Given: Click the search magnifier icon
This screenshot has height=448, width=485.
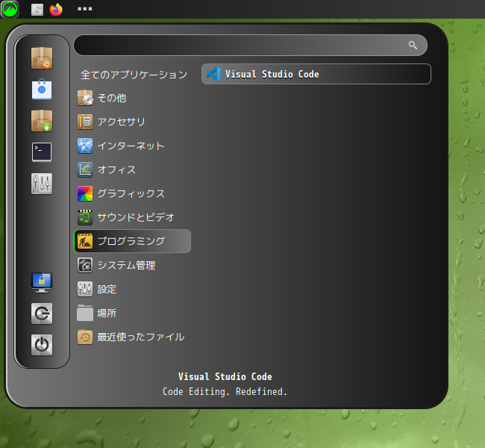Looking at the screenshot, I should click(x=413, y=46).
